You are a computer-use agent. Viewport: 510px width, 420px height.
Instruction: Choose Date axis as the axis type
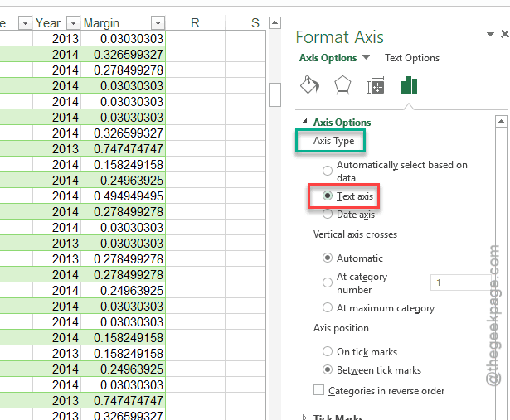point(328,215)
